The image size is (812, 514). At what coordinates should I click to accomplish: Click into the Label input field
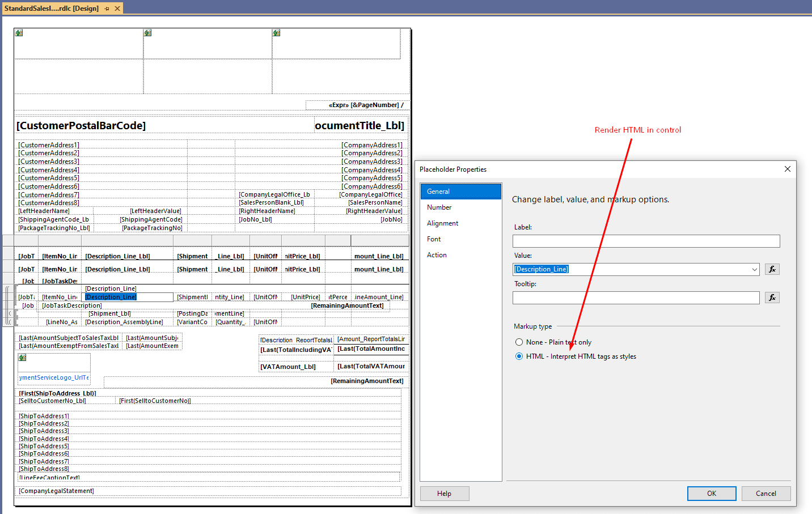point(646,241)
